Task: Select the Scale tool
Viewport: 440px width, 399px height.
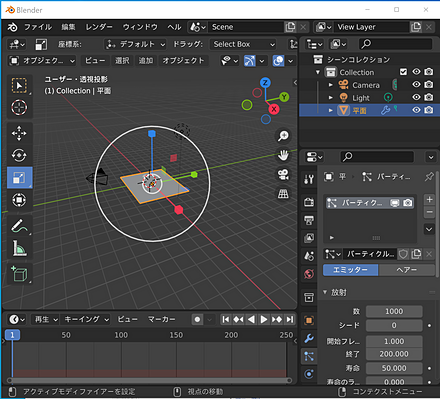Action: (x=19, y=177)
